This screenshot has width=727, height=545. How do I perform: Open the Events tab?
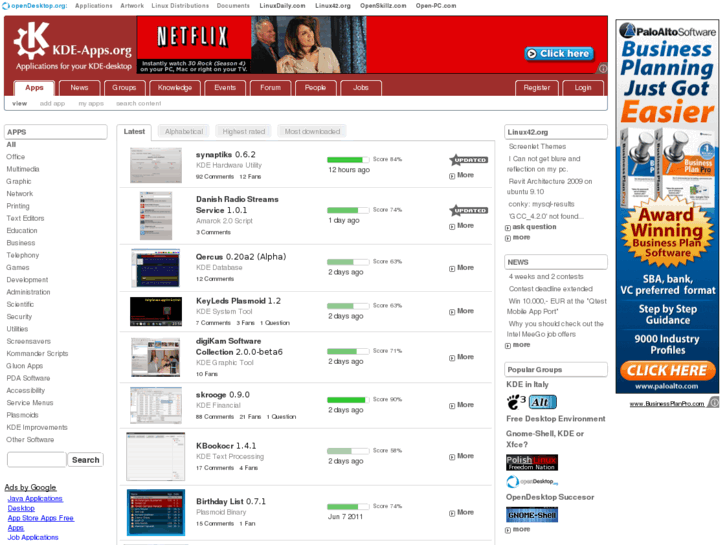click(225, 88)
